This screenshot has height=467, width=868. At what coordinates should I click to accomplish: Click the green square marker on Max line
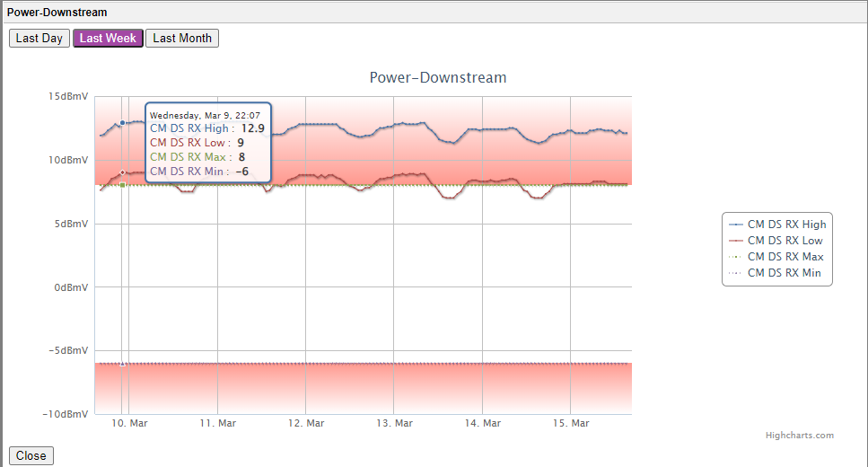122,185
